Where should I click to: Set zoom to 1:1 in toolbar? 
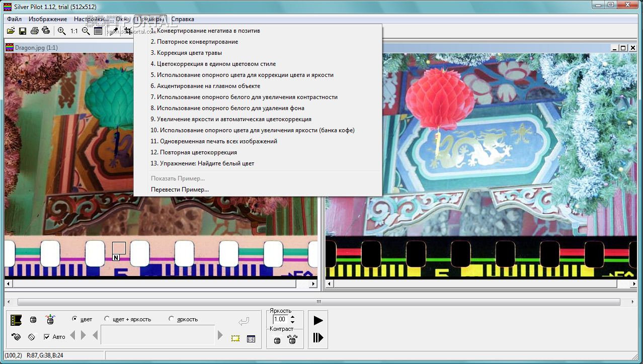click(74, 31)
